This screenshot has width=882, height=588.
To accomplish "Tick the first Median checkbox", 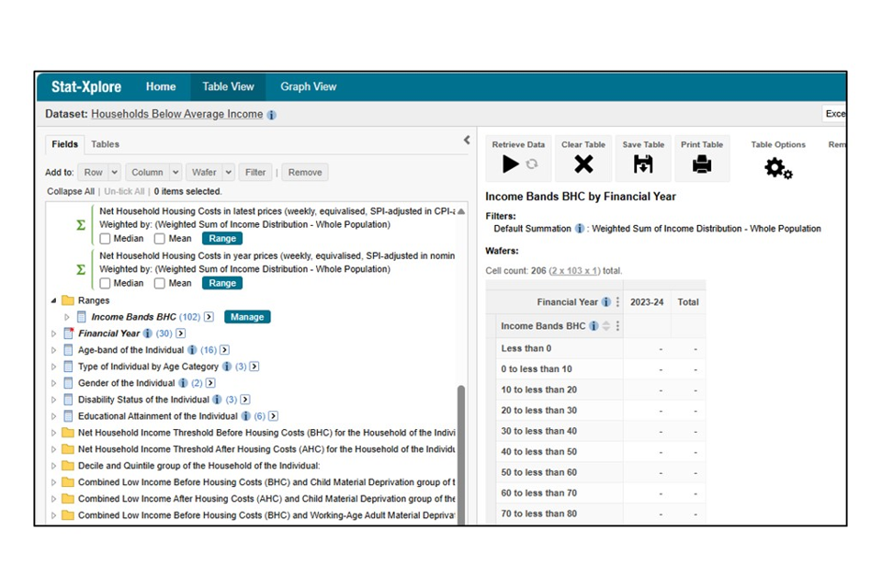I will pyautogui.click(x=106, y=239).
